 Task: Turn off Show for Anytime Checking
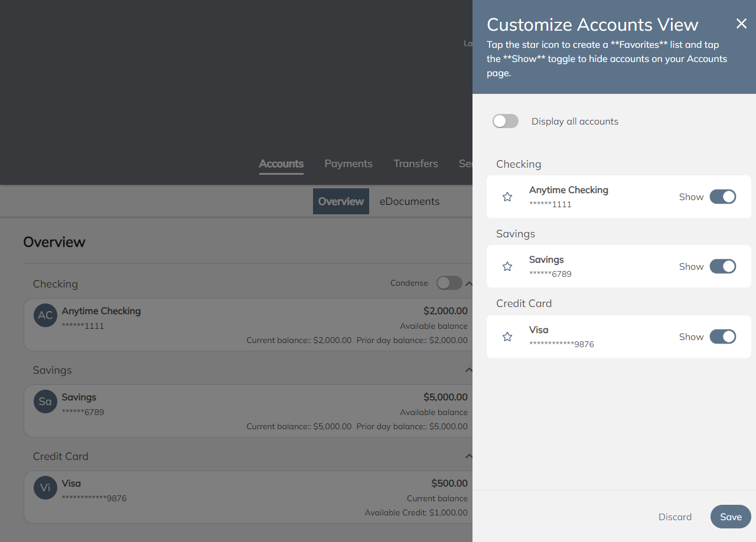tap(722, 197)
